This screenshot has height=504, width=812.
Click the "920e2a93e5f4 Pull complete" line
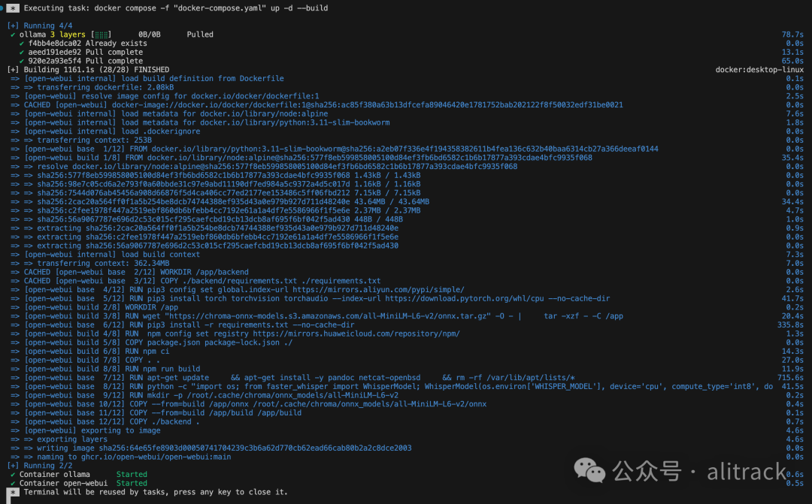80,61
